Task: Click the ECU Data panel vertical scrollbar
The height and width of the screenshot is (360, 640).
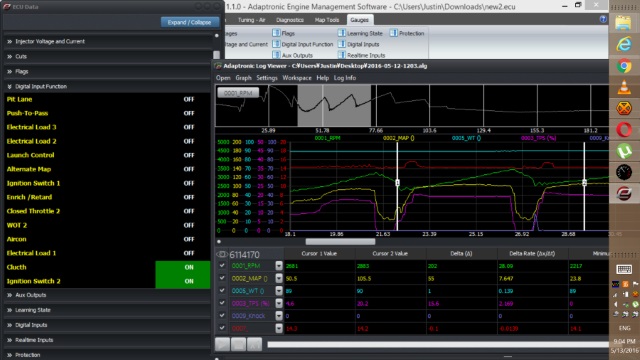Action: tap(216, 55)
